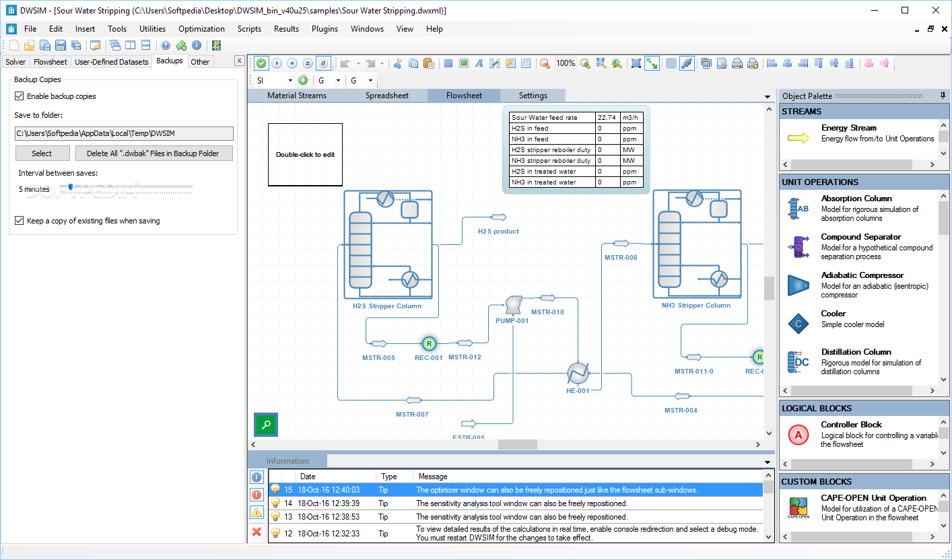This screenshot has height=560, width=952.
Task: Select the Absorption Column palette item
Action: [x=860, y=208]
